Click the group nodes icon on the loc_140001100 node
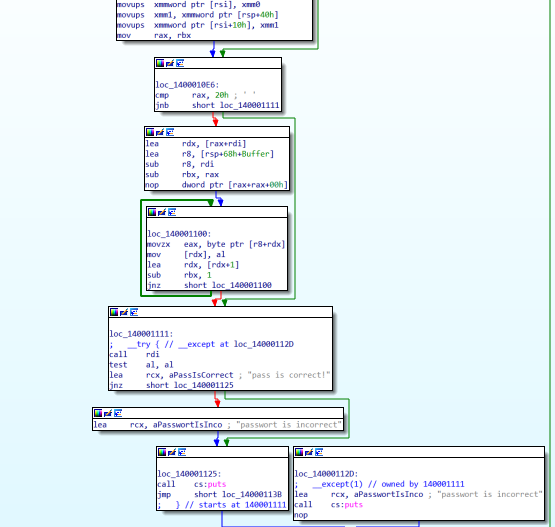Viewport: 555px width, 527px height. click(x=172, y=212)
